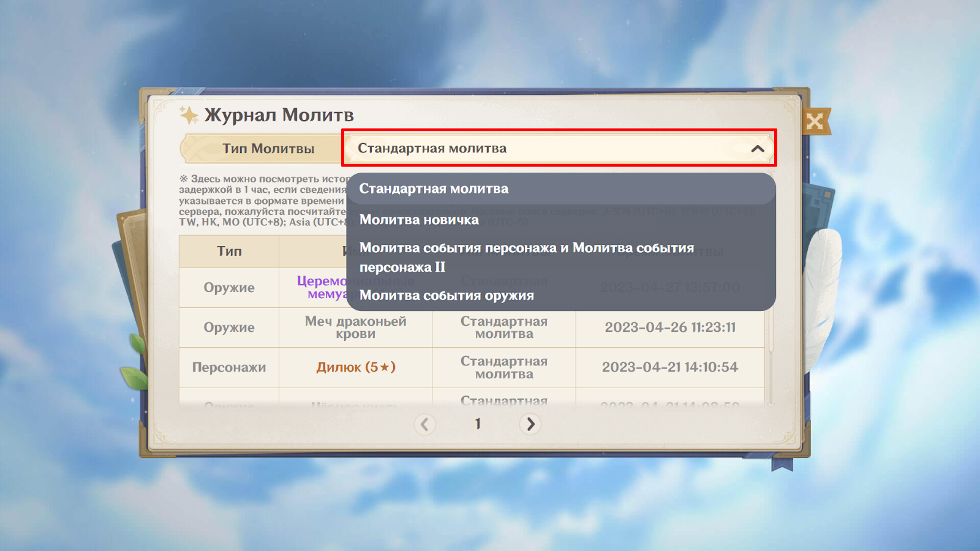Click the Журнал Молитв title
The image size is (980, 551).
point(279,115)
